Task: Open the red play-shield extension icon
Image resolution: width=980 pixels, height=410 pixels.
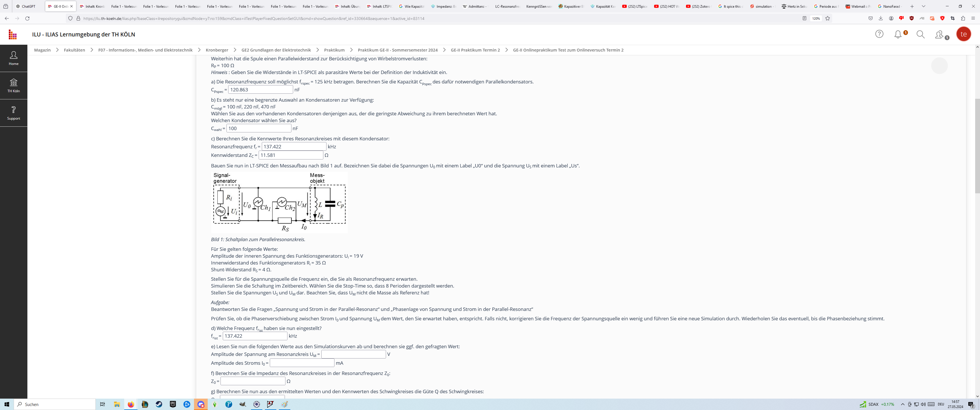Action: [942, 18]
